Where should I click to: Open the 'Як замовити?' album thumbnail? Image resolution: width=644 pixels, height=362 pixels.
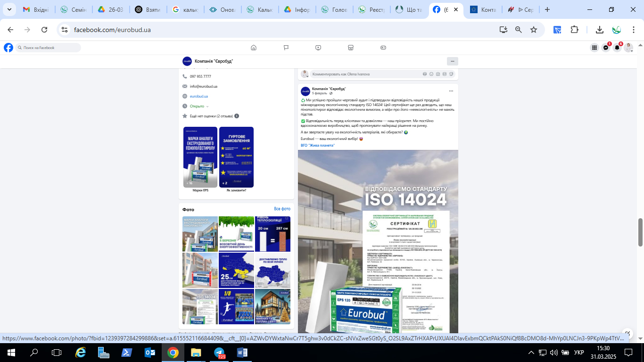tap(236, 157)
